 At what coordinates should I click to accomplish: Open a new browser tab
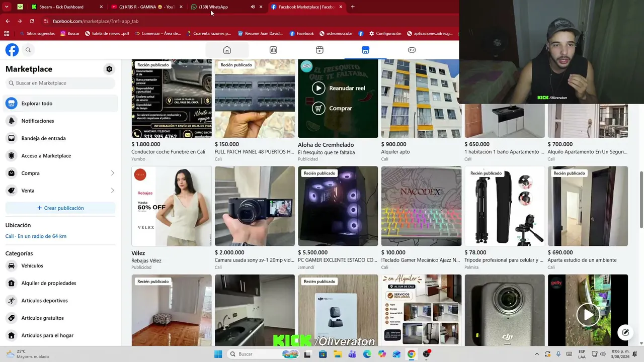(x=353, y=7)
